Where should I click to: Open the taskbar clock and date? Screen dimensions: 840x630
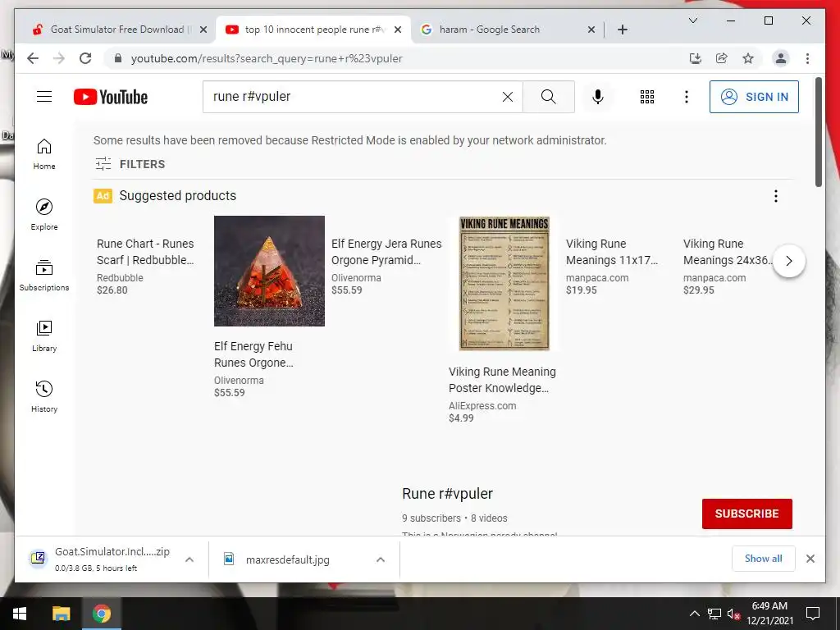coord(769,614)
